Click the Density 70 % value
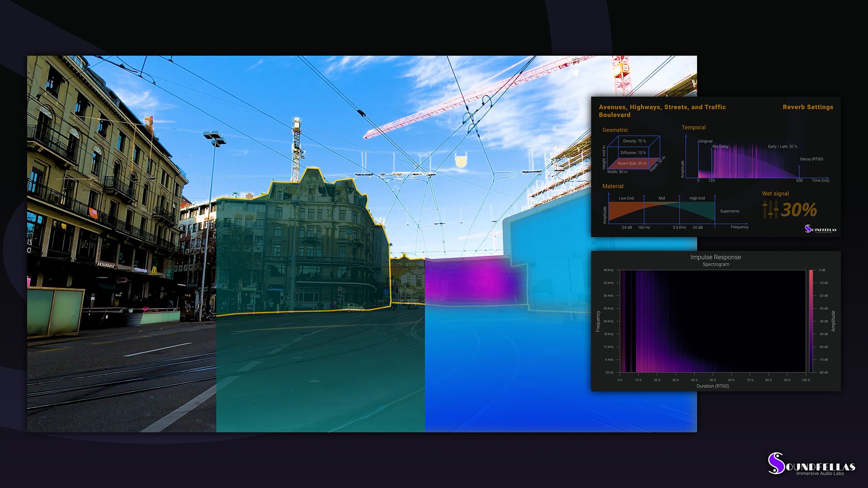 click(x=634, y=141)
